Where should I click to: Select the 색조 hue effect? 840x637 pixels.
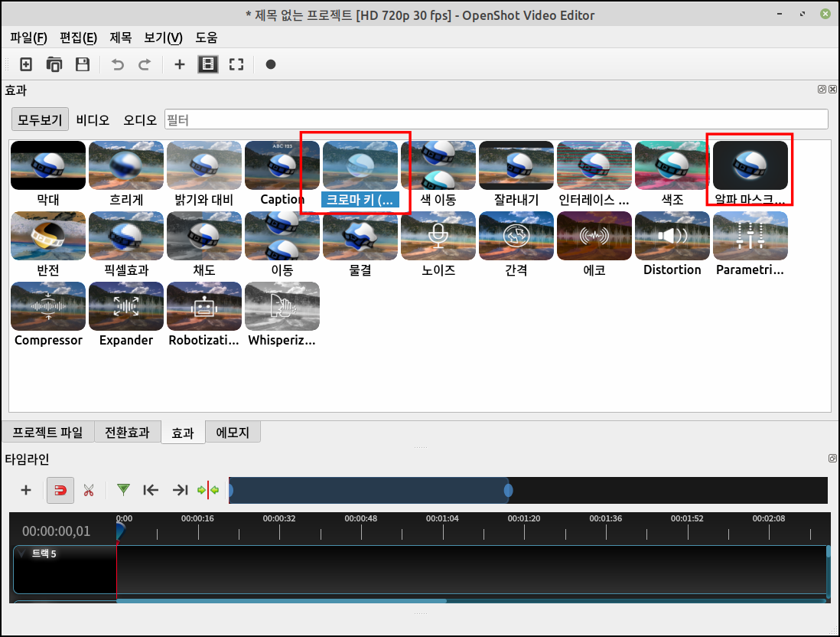(672, 174)
